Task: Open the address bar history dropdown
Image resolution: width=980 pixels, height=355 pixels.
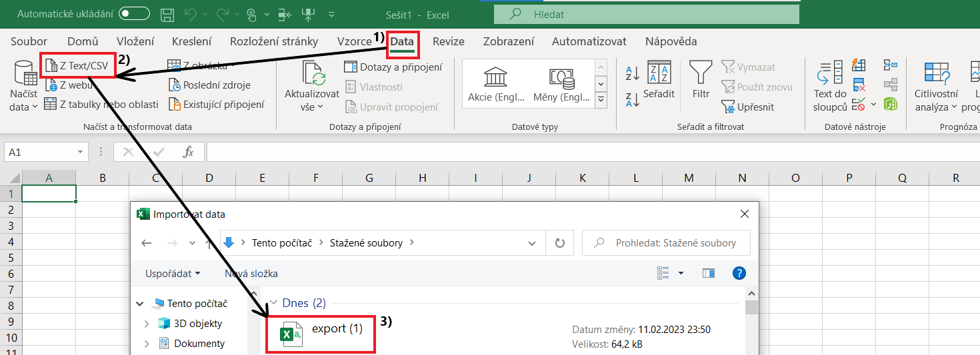Action: click(x=531, y=243)
